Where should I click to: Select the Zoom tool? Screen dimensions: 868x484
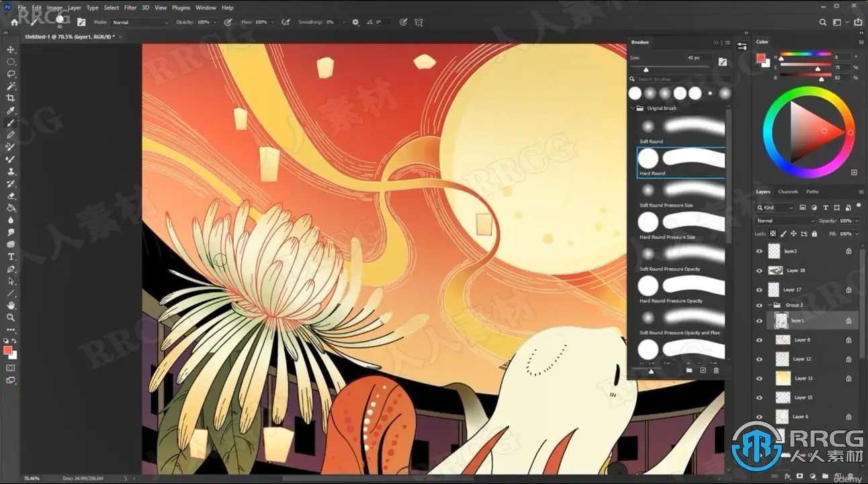(x=11, y=317)
